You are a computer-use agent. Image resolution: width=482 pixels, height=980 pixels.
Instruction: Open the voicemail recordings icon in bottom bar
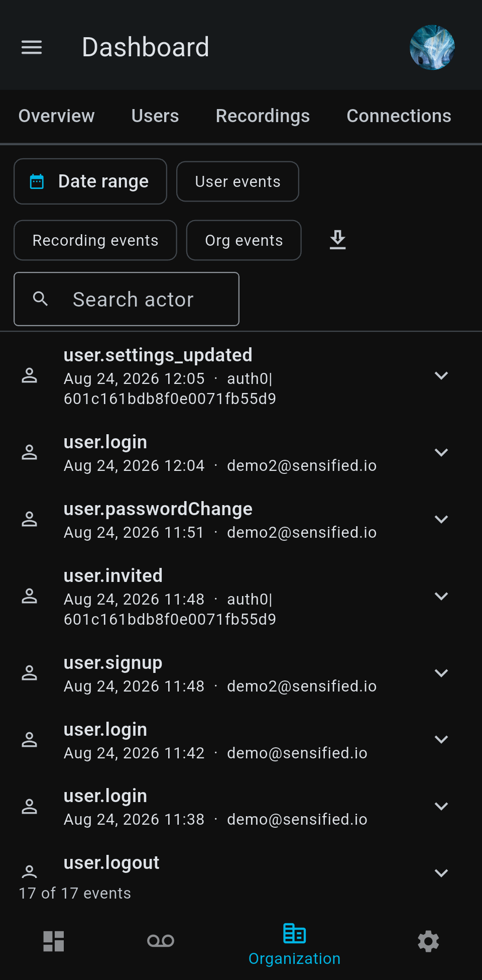pos(161,941)
